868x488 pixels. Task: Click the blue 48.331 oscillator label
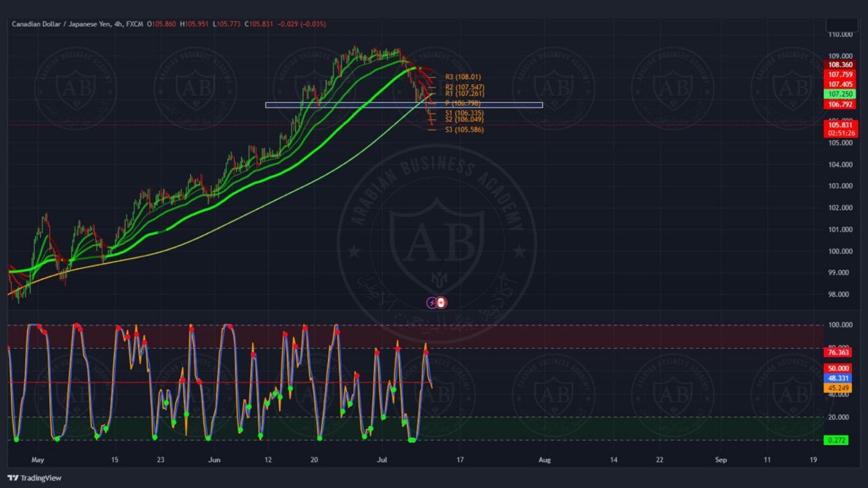click(838, 378)
